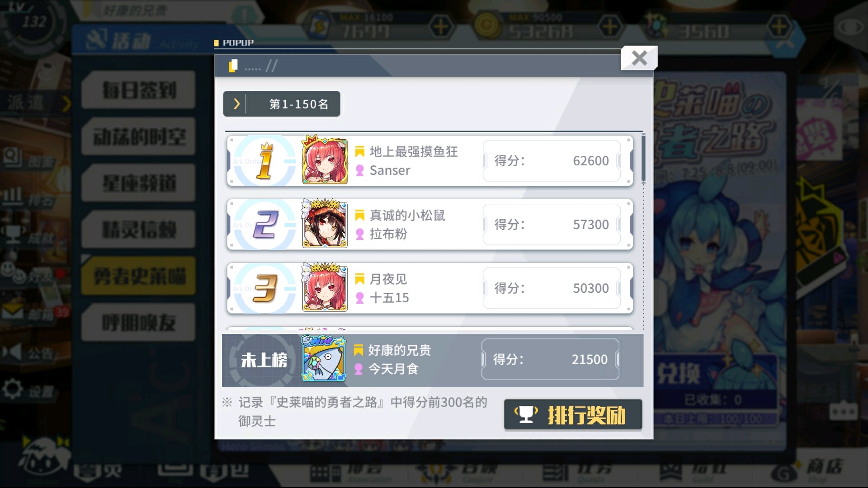Viewport: 868px width, 488px height.
Task: Select first place player Sanser avatar
Action: click(325, 161)
